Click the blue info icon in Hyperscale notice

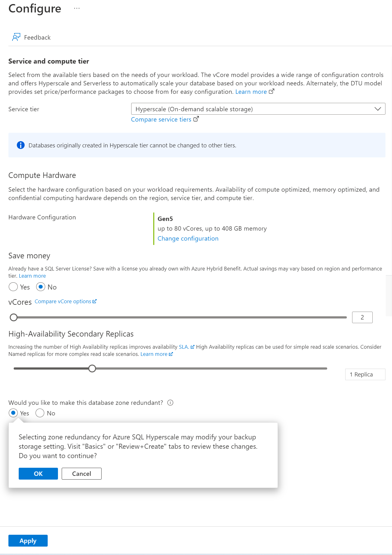[21, 145]
